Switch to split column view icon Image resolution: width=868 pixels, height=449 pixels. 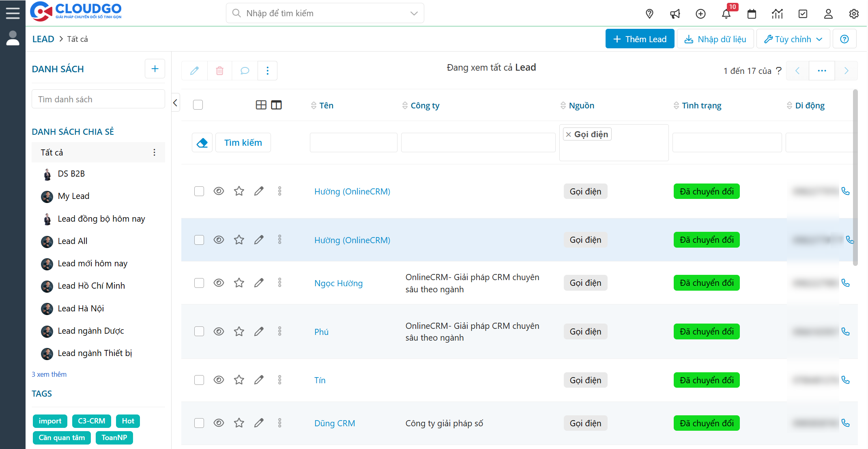tap(276, 105)
